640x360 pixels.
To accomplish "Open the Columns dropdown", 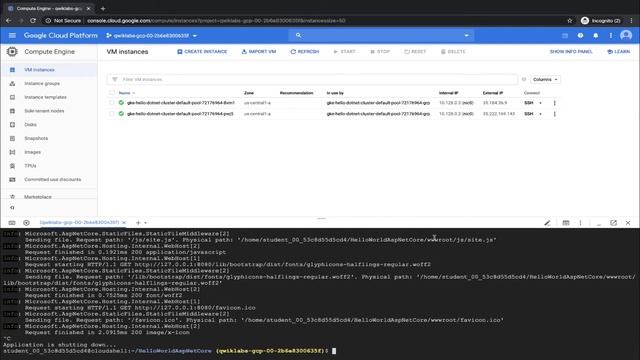I will click(545, 80).
